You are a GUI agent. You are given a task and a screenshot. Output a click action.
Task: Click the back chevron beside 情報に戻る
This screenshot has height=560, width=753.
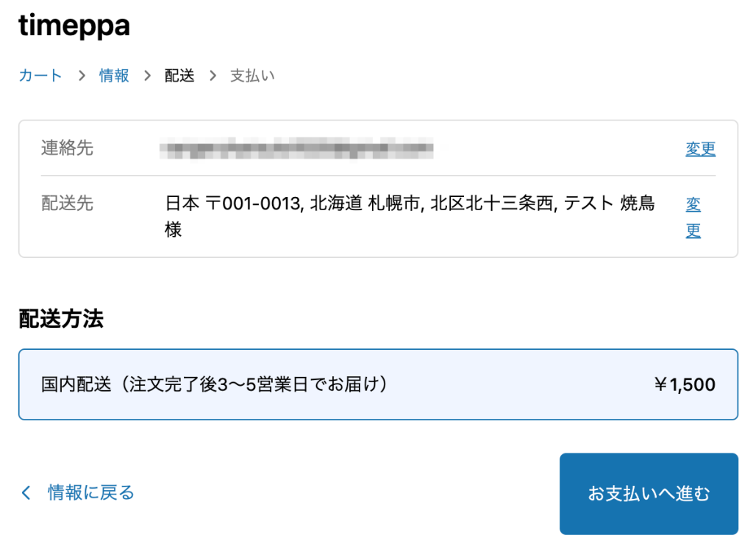point(26,492)
